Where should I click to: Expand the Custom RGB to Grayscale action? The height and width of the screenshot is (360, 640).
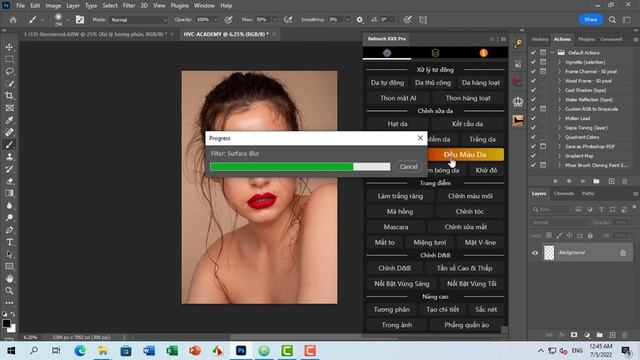pyautogui.click(x=560, y=109)
